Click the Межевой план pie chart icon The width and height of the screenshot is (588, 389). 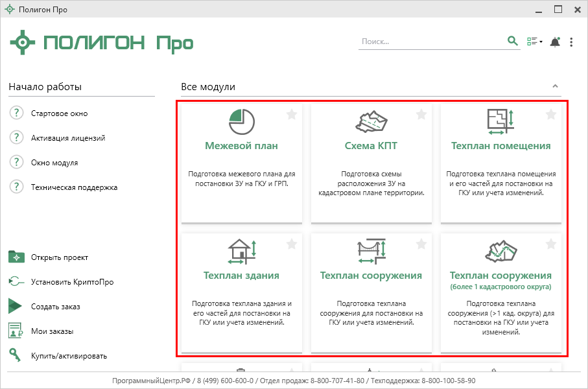point(241,121)
